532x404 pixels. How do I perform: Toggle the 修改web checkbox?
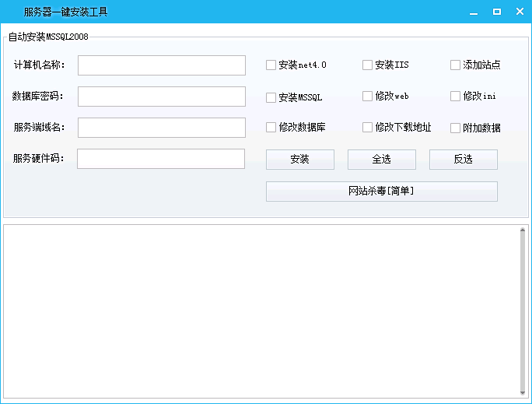click(368, 97)
